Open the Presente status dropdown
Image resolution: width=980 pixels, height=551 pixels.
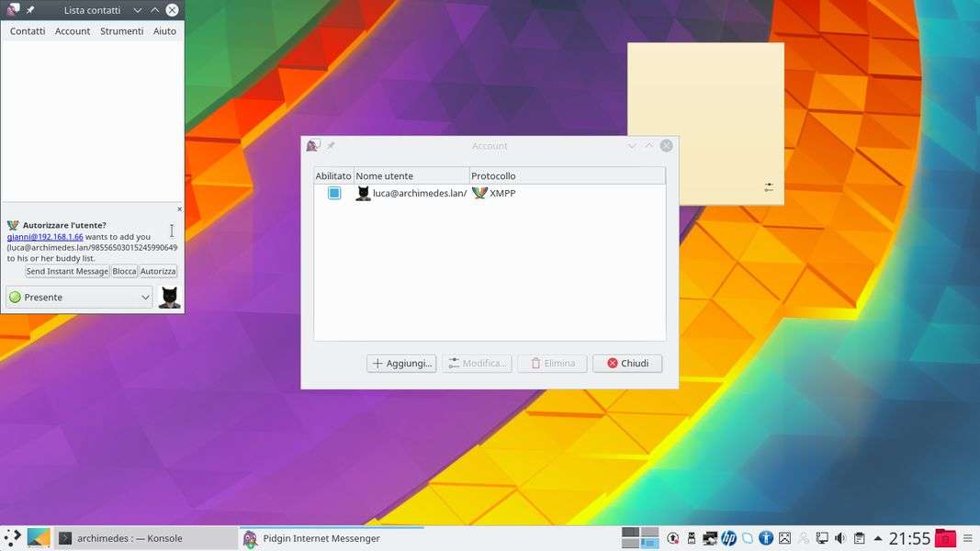pyautogui.click(x=79, y=298)
